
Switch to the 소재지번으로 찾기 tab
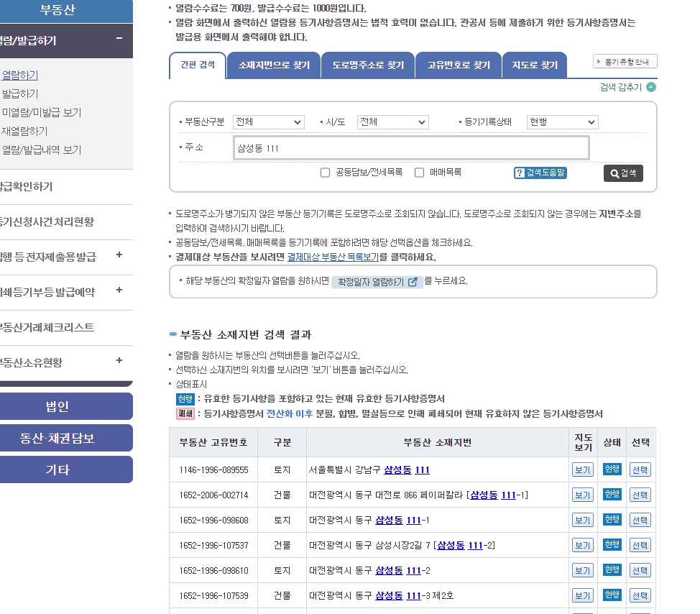(x=274, y=65)
